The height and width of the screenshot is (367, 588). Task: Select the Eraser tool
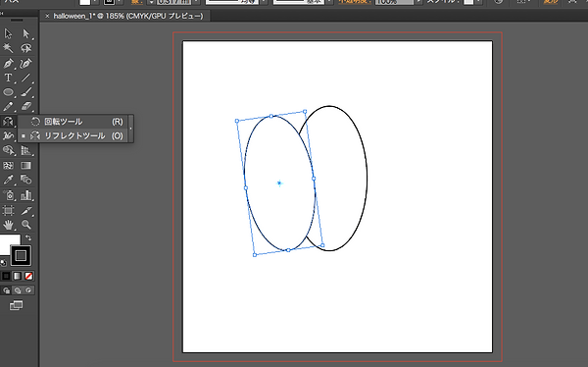click(25, 106)
